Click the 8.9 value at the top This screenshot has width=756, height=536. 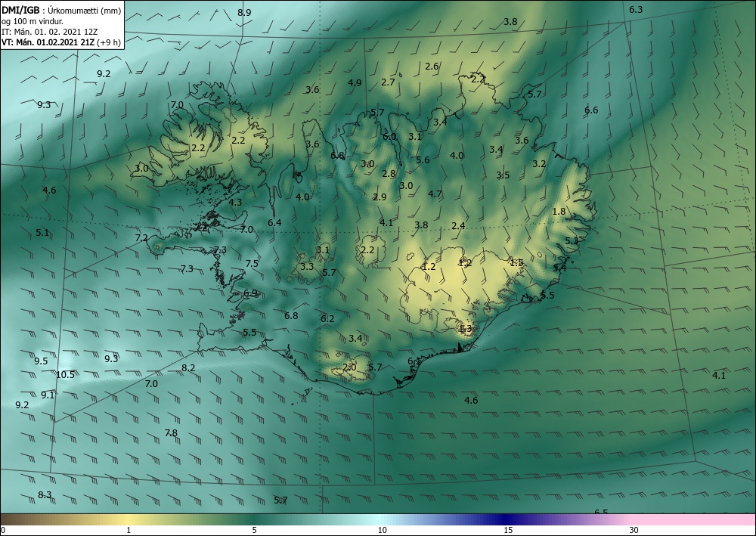coord(244,12)
